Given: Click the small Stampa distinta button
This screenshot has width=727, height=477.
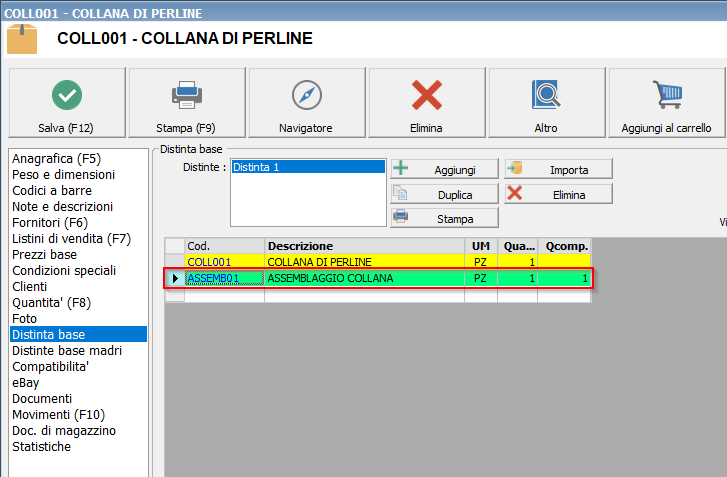Looking at the screenshot, I should point(444,217).
